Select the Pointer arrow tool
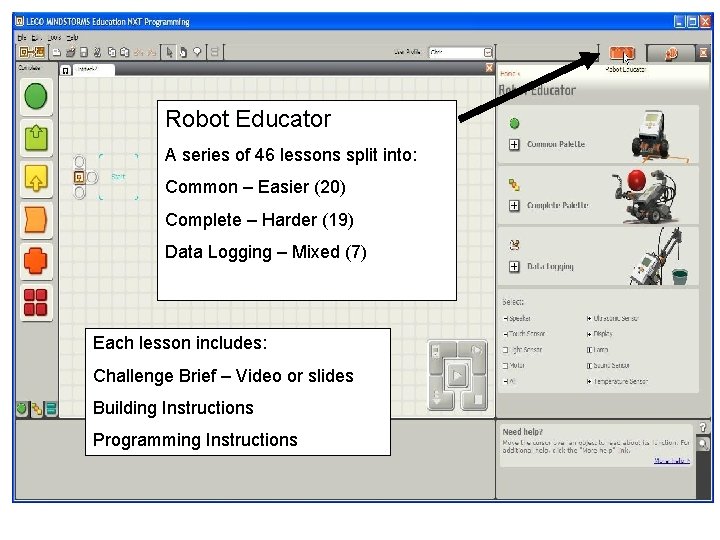This screenshot has width=720, height=540. pyautogui.click(x=169, y=52)
